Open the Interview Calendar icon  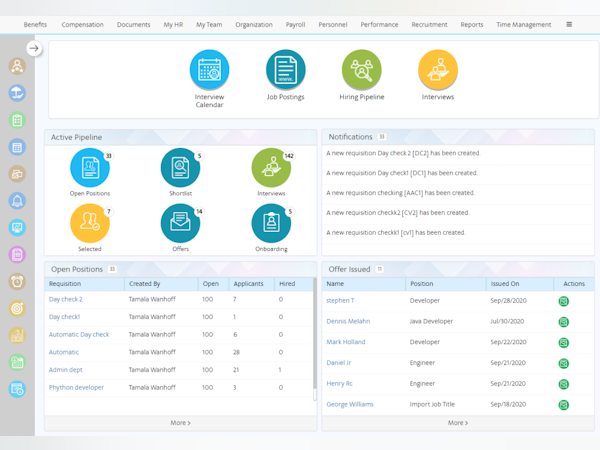click(x=209, y=70)
